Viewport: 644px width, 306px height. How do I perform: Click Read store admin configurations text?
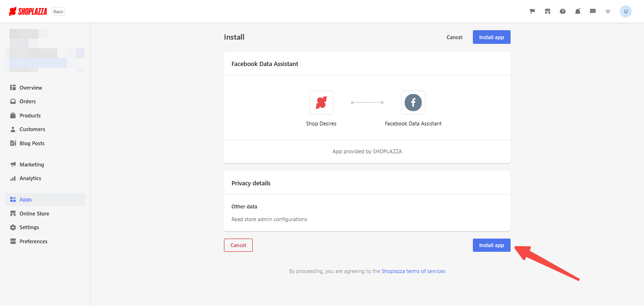pos(269,219)
